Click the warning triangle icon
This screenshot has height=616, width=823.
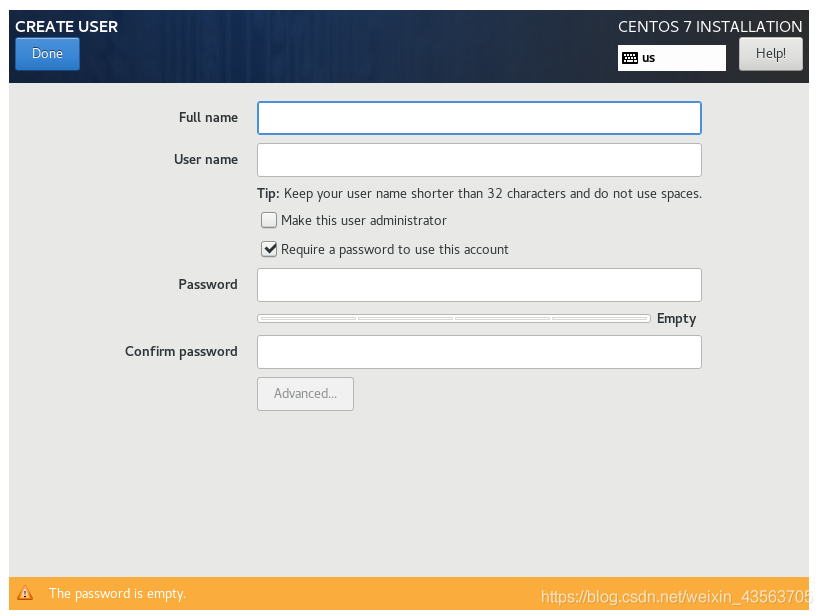pyautogui.click(x=25, y=593)
